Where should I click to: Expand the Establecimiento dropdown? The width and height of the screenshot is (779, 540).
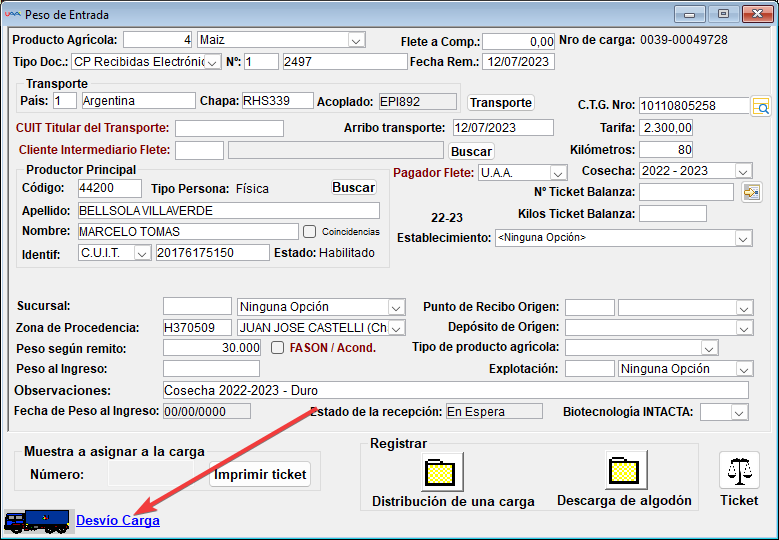point(743,238)
